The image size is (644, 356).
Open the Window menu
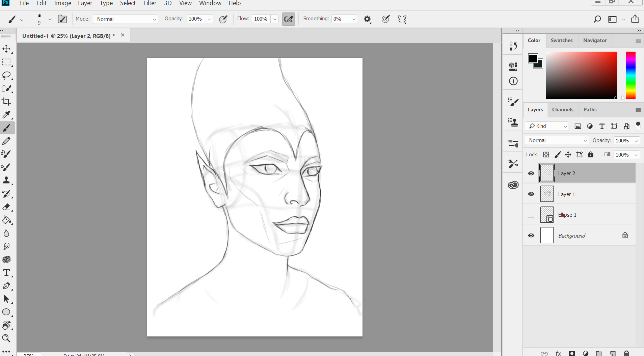(x=210, y=3)
